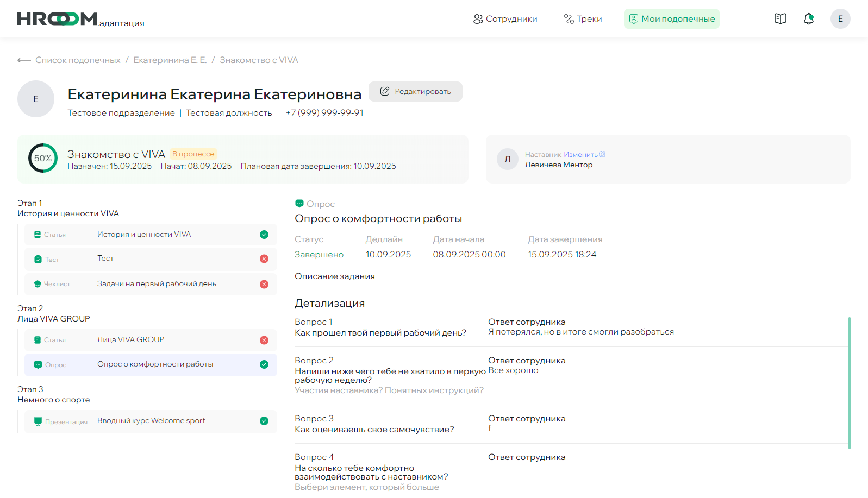Click green checkmark for История и ценности VIVA
868x498 pixels.
[264, 235]
